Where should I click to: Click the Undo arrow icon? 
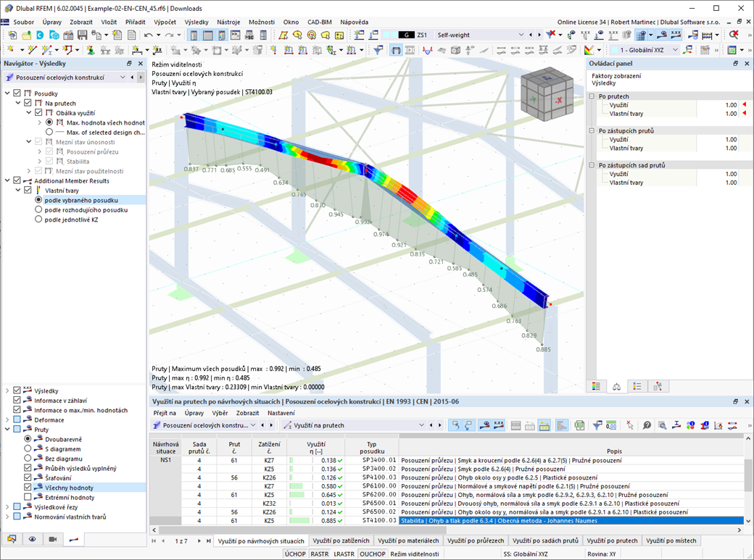coord(148,35)
